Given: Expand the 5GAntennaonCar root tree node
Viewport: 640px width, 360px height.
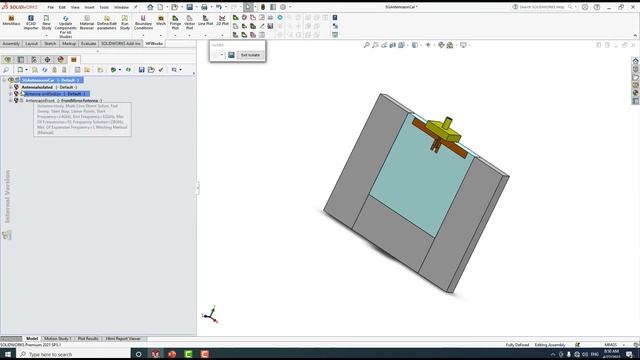Looking at the screenshot, I should tap(4, 80).
